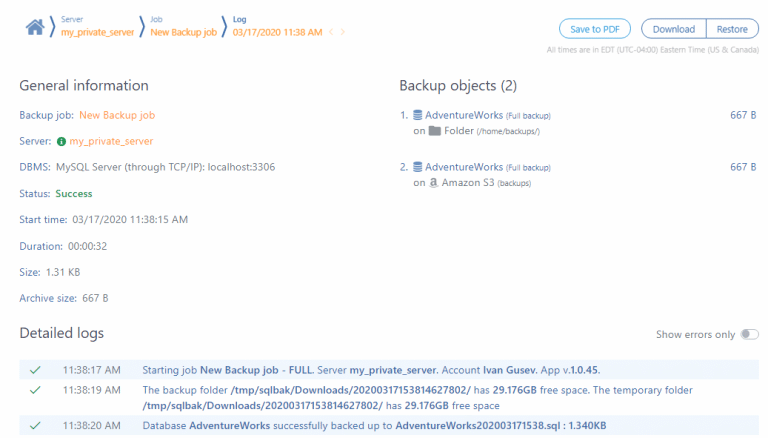Click the first AdventureWorks backup object name
This screenshot has height=438, width=768.
click(464, 115)
